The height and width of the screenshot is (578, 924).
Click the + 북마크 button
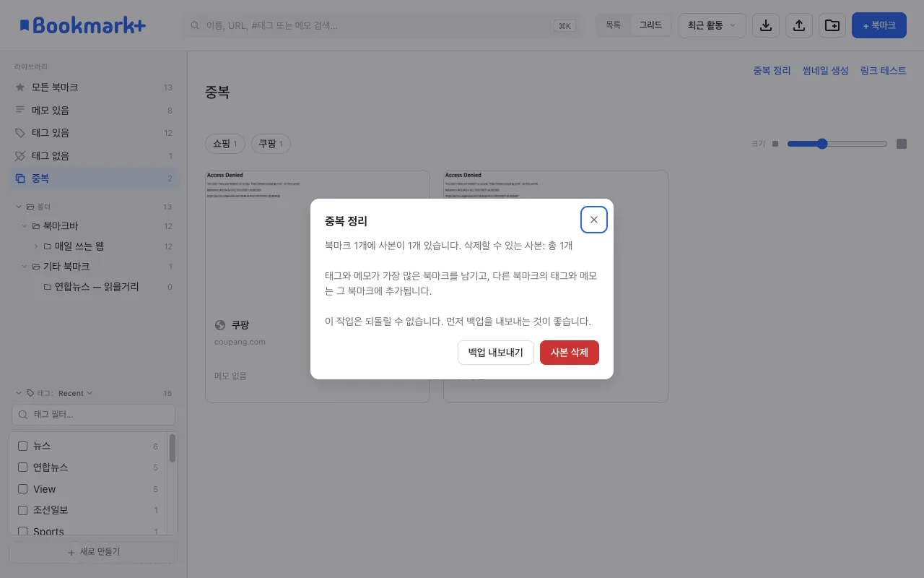click(879, 25)
